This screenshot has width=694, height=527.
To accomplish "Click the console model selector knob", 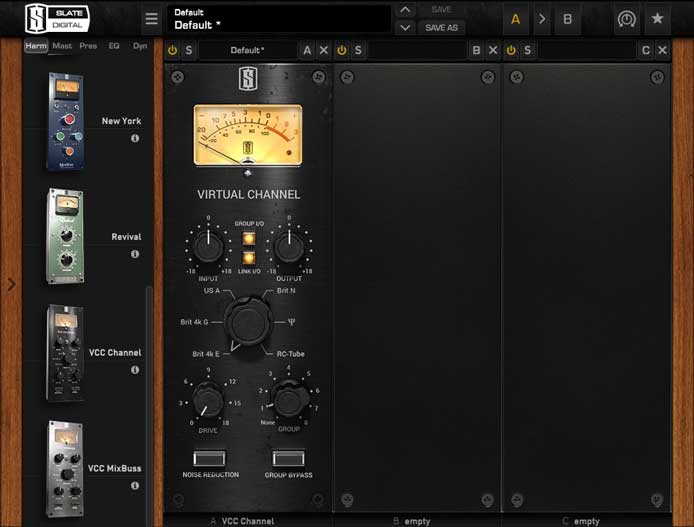I will [x=248, y=323].
